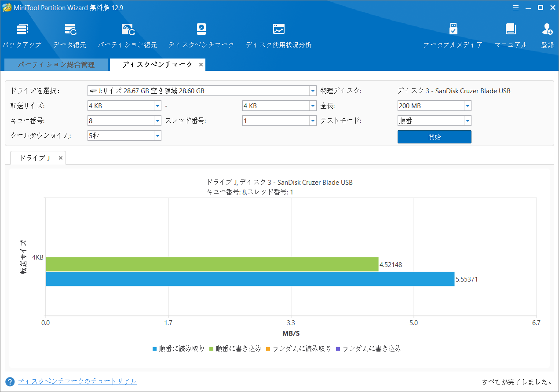The width and height of the screenshot is (559, 392).
Task: Open パーティション復元 partition recovery
Action: click(128, 35)
